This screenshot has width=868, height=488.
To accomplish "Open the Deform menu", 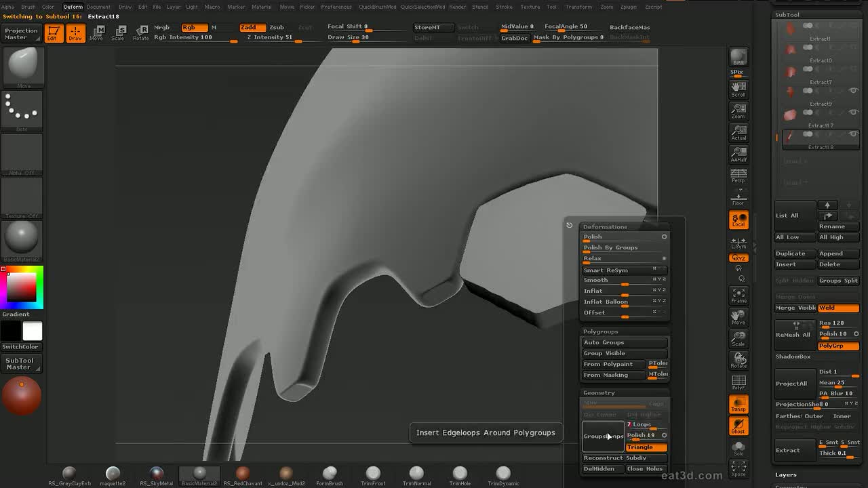I will [x=73, y=7].
